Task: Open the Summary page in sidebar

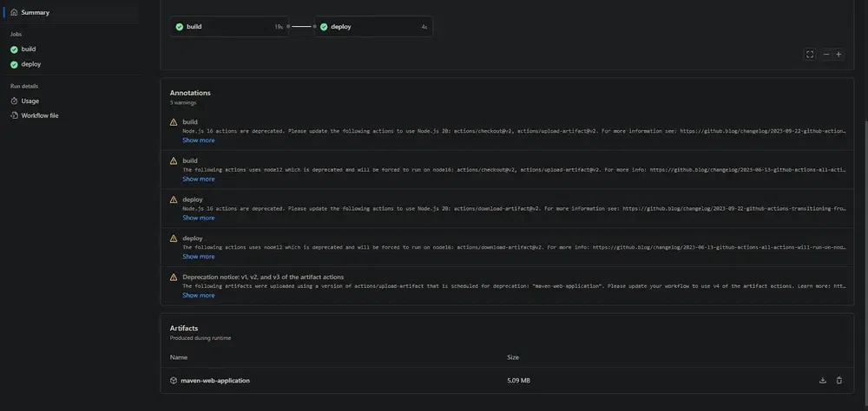Action: point(35,12)
